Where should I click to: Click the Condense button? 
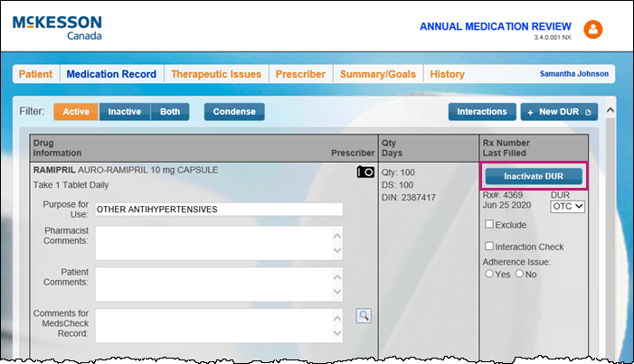coord(233,112)
